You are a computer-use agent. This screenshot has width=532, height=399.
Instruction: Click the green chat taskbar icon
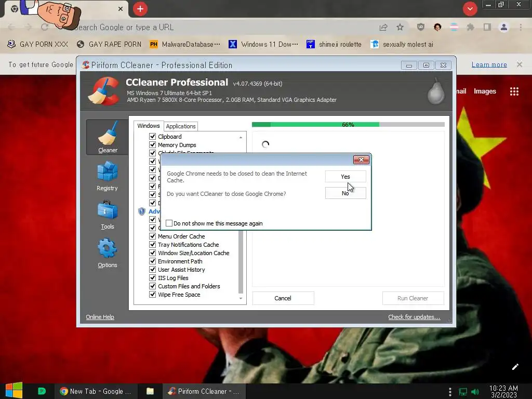pos(42,391)
